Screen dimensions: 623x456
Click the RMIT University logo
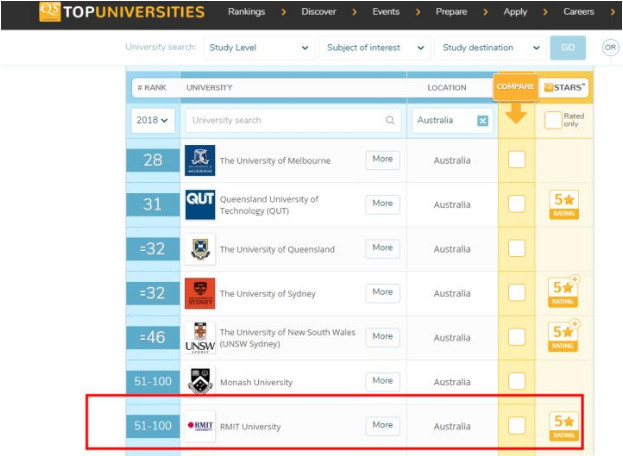point(200,426)
